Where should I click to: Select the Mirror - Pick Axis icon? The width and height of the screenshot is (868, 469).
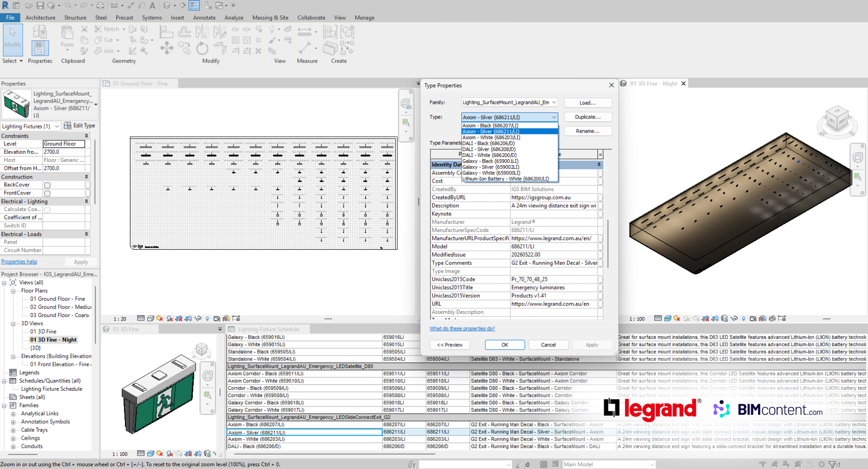click(202, 32)
